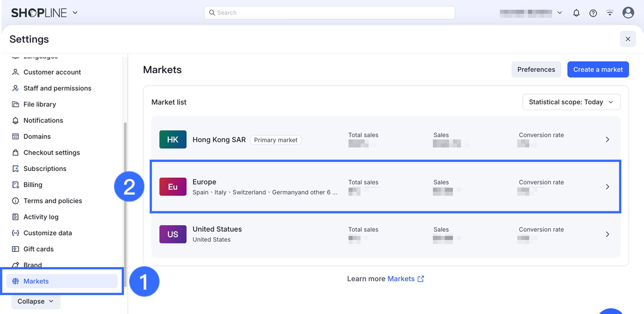The width and height of the screenshot is (644, 314).
Task: Click the Eu market badge icon
Action: click(173, 187)
